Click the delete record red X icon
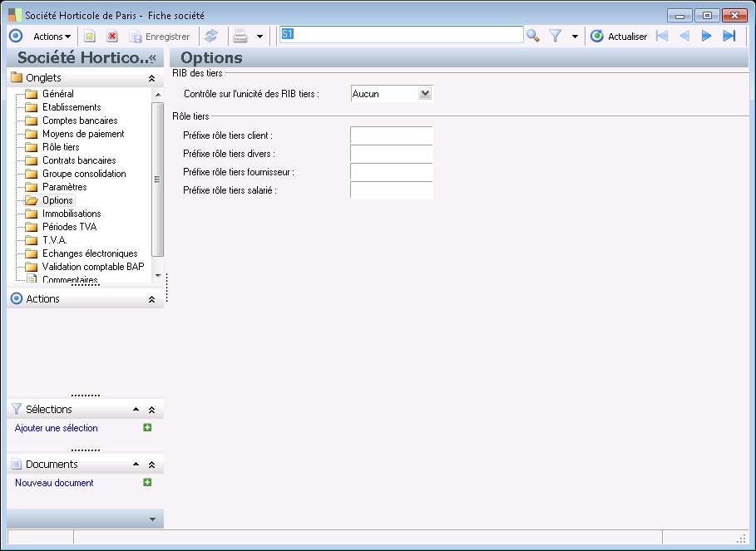756x551 pixels. point(112,36)
